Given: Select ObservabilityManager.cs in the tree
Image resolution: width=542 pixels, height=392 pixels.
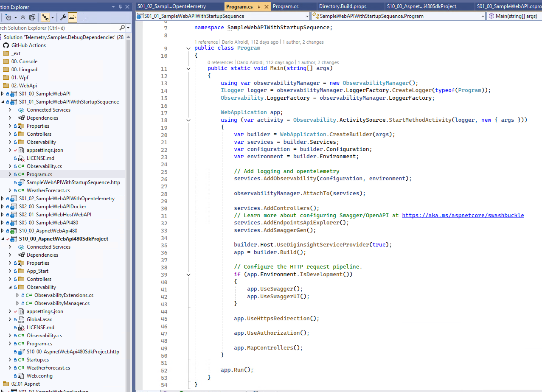Looking at the screenshot, I should point(62,303).
